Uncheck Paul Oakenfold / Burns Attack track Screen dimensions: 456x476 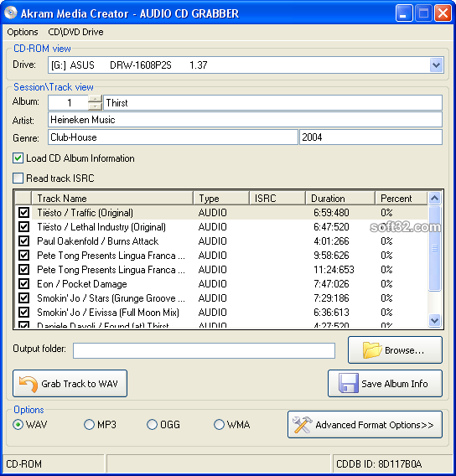pyautogui.click(x=24, y=241)
